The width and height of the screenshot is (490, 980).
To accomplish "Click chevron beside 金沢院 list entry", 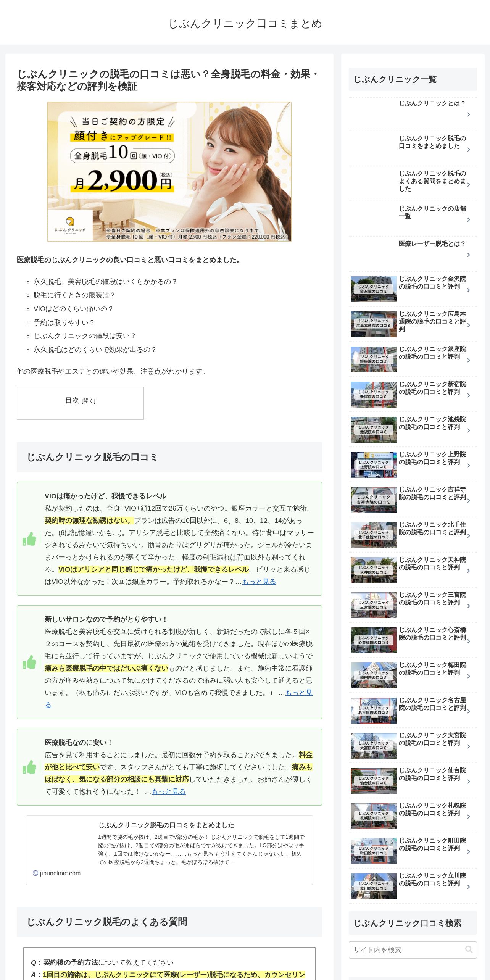I will 469,290.
